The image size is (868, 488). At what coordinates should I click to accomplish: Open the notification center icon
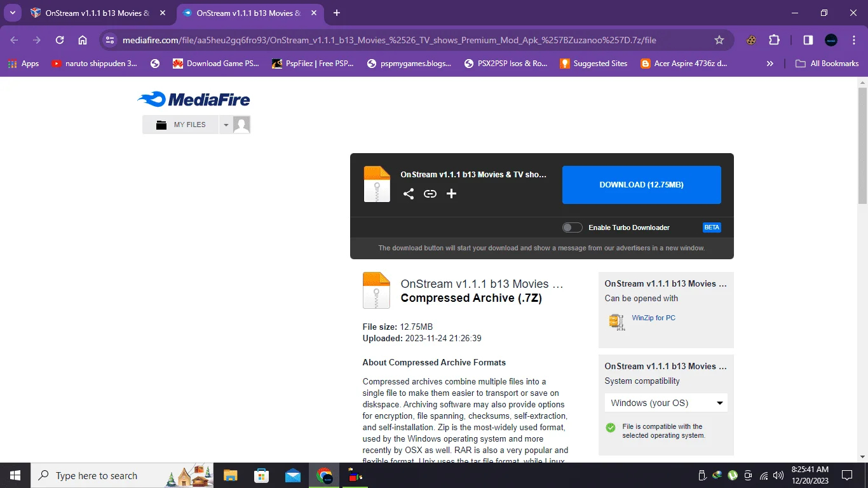846,475
